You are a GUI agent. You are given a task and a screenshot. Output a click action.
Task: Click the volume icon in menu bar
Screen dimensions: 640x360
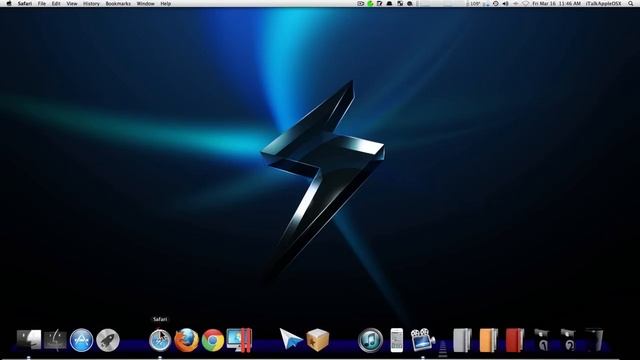[x=505, y=4]
